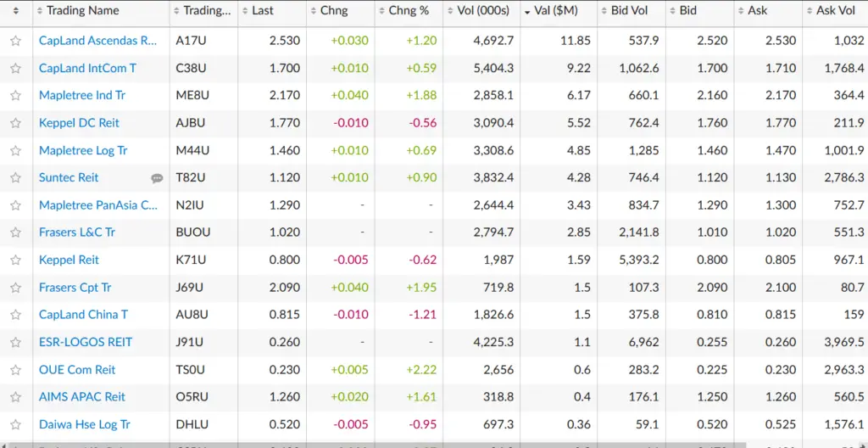Click the star for AIMS APAC Reit
868x448 pixels.
[15, 397]
